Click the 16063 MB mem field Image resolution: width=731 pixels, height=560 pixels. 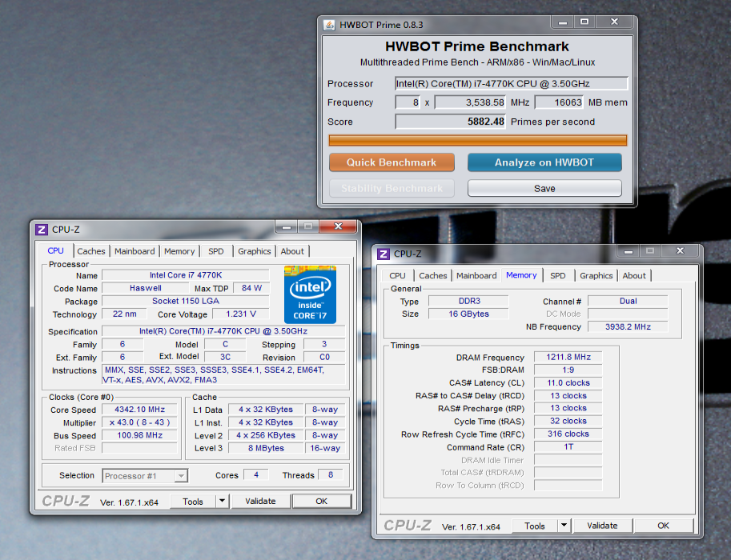(560, 102)
